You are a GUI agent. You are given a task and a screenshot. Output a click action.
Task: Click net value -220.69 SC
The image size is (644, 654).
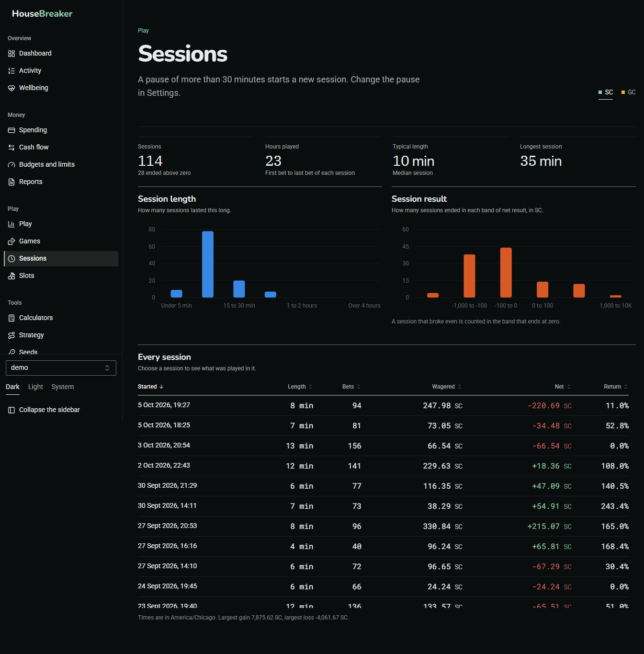coord(550,406)
